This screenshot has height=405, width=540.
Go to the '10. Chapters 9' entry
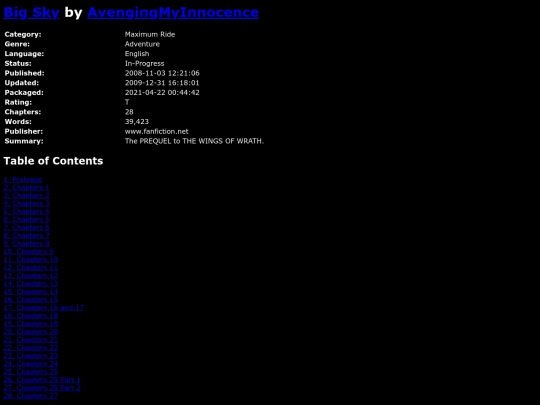[29, 251]
